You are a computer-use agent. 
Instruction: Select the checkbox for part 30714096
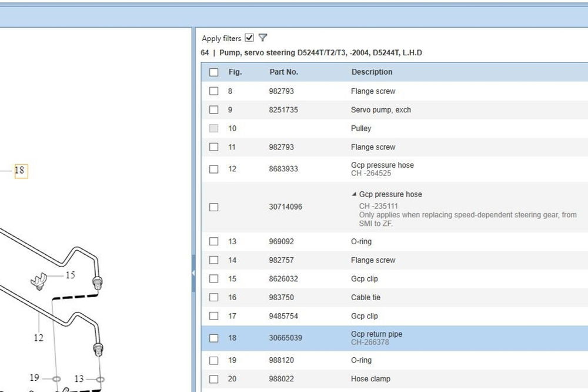click(213, 207)
